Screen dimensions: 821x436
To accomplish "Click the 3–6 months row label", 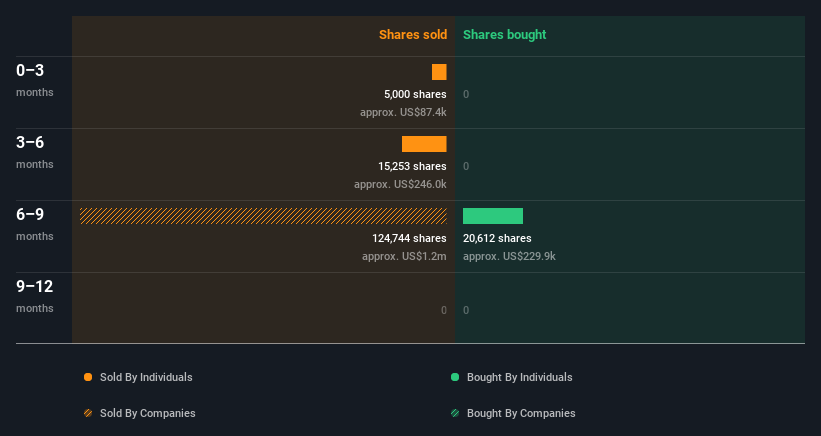I will click(x=35, y=152).
